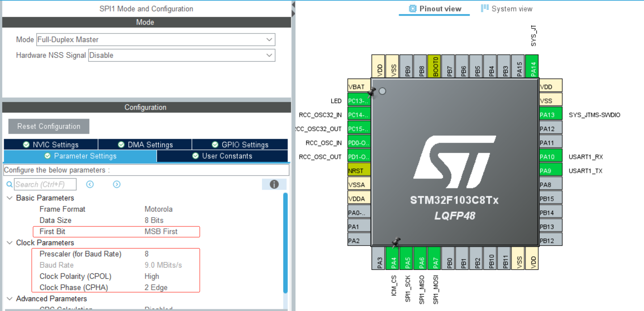Image resolution: width=644 pixels, height=311 pixels.
Task: Open the DMA Settings tab
Action: [x=145, y=145]
